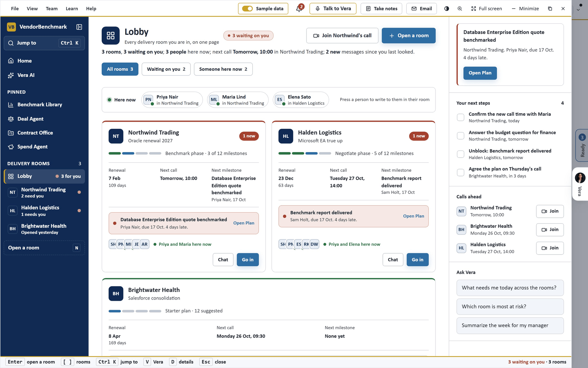Message Priya Nair chip in Here now

point(172,100)
